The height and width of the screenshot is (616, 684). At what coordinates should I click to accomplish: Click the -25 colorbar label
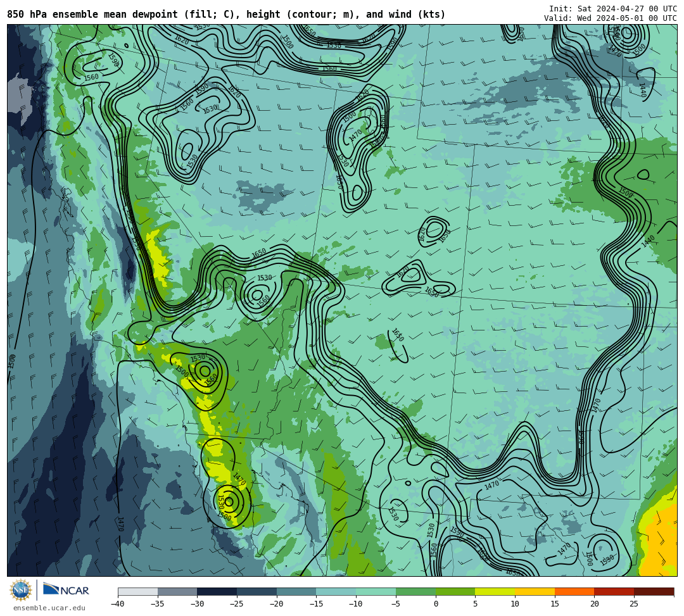coord(236,604)
